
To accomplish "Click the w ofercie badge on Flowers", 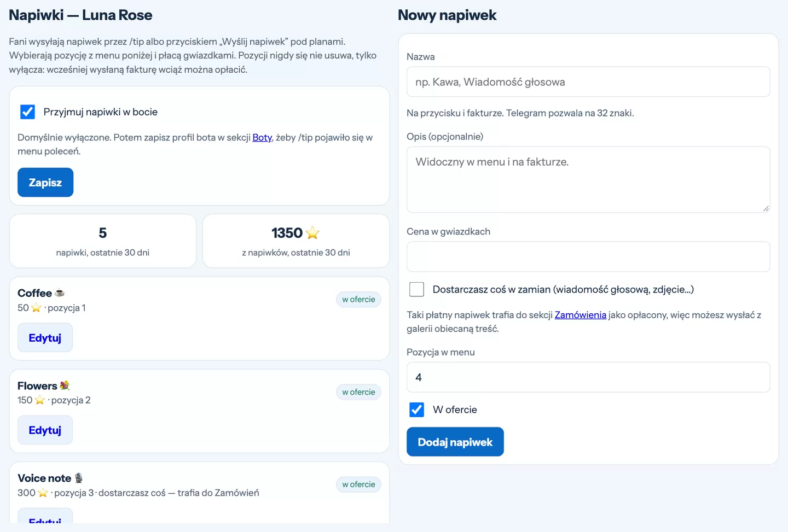I will tap(358, 392).
